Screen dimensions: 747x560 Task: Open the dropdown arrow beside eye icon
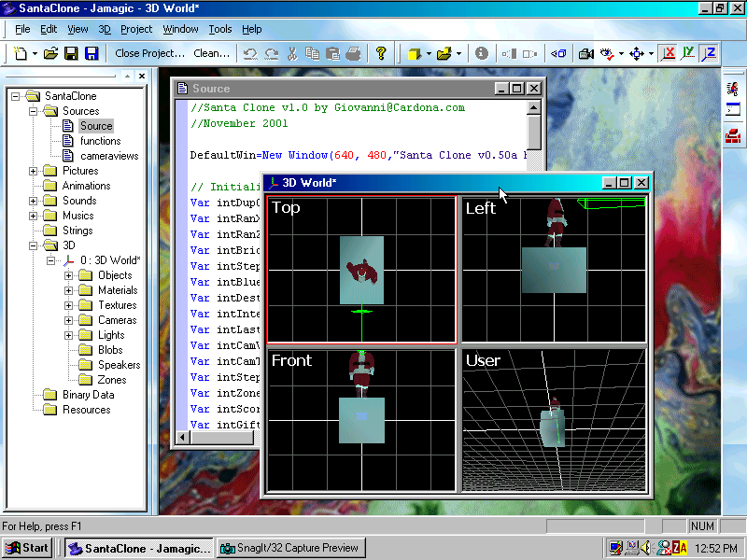621,54
